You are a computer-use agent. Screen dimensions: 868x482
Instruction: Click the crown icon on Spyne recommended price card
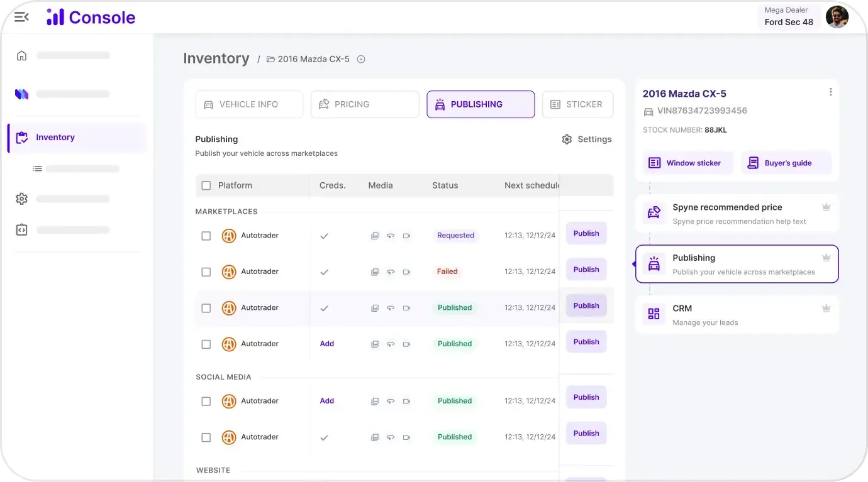point(826,206)
